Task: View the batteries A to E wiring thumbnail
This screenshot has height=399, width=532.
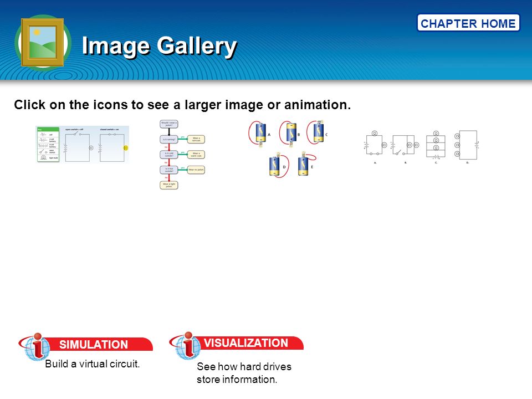Action: (x=288, y=149)
